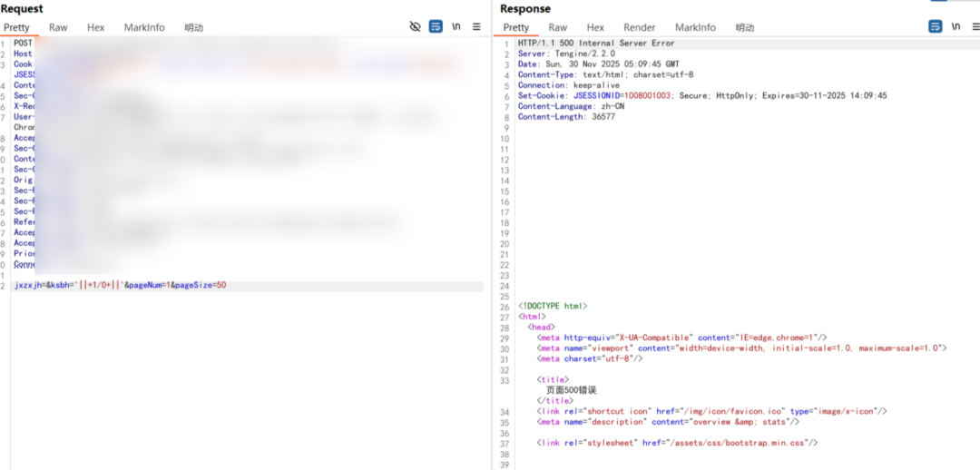The image size is (980, 470).
Task: Toggle the blue word wrap icon in the Request panel
Action: 436,27
